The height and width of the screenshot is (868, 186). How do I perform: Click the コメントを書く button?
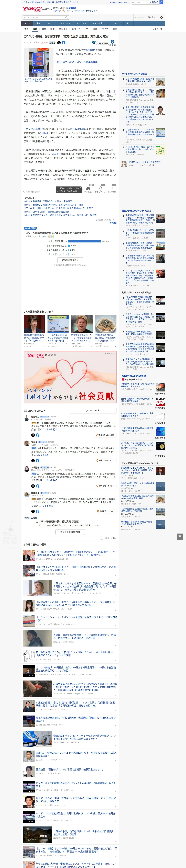coord(93,410)
